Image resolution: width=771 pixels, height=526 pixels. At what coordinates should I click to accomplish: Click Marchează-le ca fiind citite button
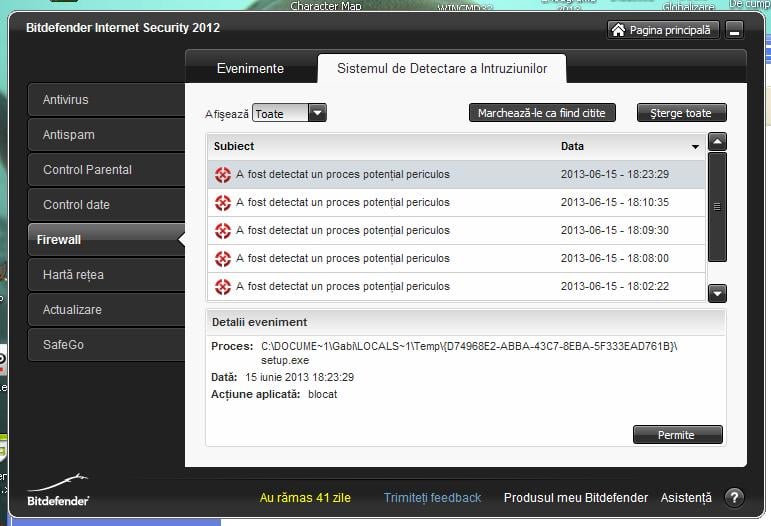coord(542,113)
